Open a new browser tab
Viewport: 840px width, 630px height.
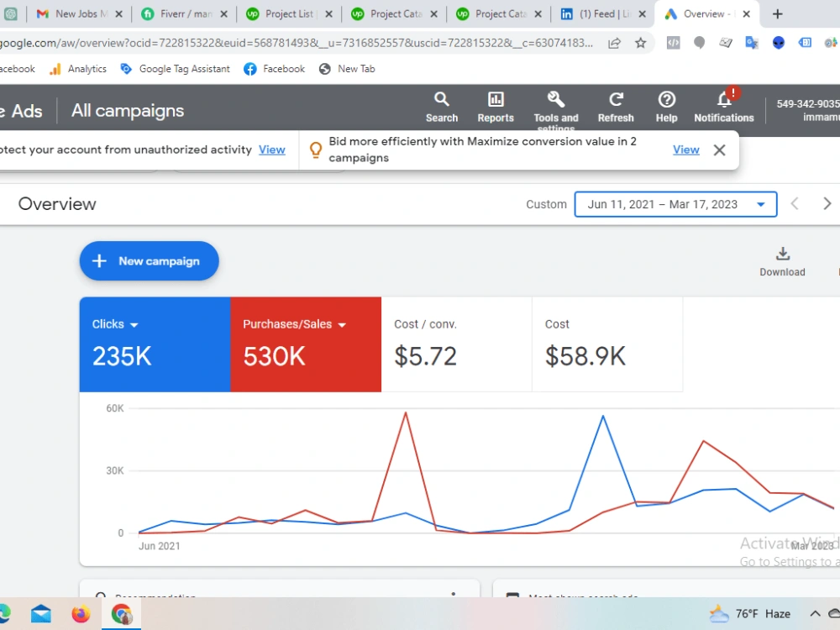click(x=777, y=14)
